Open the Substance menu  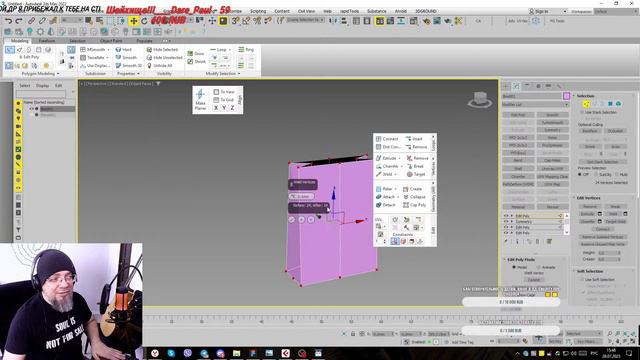tap(376, 11)
